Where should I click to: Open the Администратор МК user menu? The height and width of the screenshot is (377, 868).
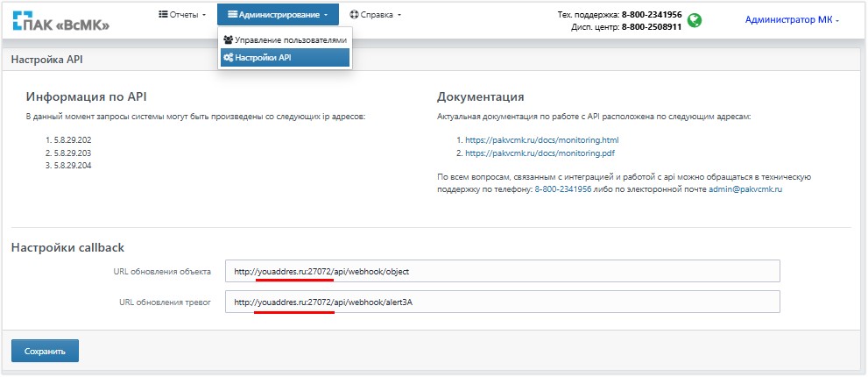coord(791,20)
